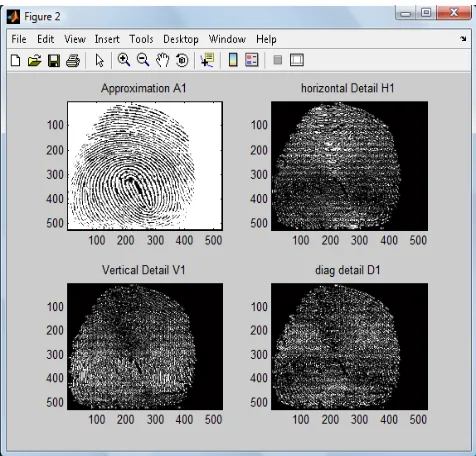The width and height of the screenshot is (476, 456).
Task: Click the Approximation A1 fingerprint plot
Action: point(145,166)
